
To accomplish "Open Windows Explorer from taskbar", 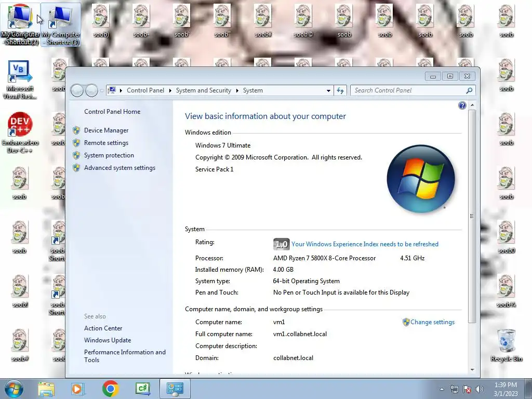I will [46, 389].
